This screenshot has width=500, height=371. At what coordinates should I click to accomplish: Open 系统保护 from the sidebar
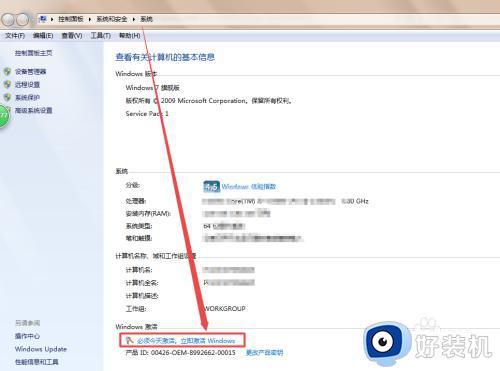27,98
